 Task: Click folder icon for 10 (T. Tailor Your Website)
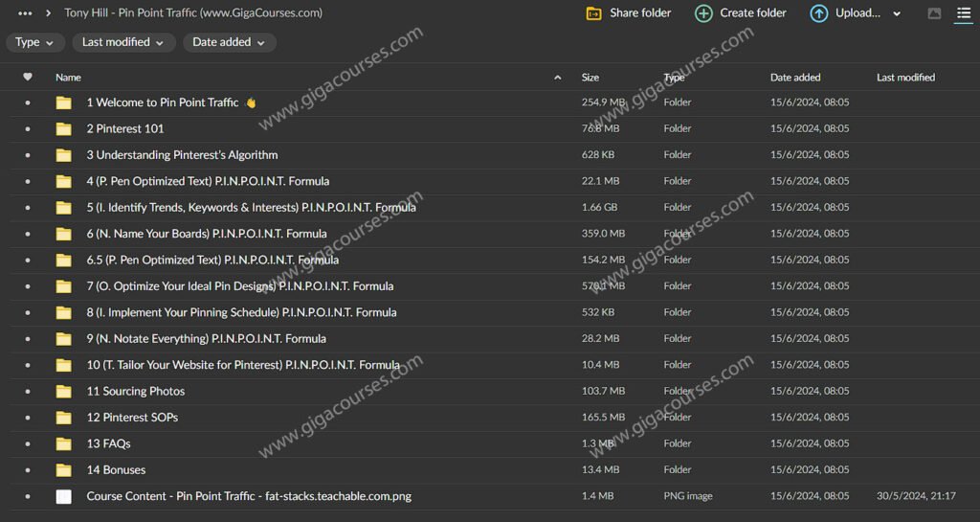click(x=64, y=365)
